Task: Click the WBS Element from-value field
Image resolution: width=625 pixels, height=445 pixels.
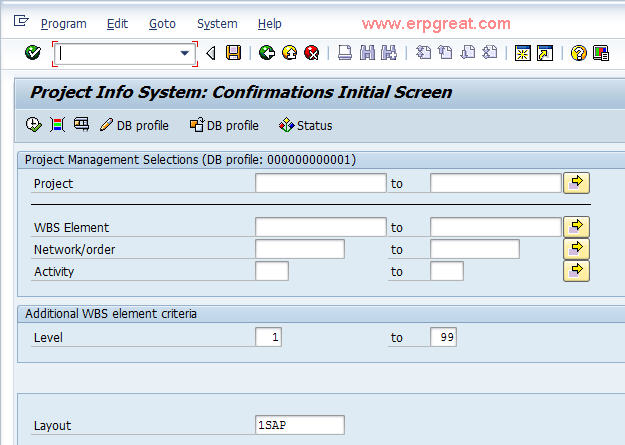Action: click(321, 227)
